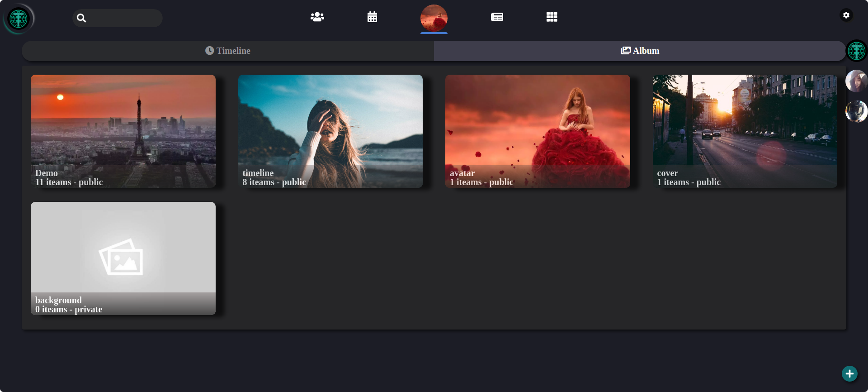The image size is (868, 392).
Task: Click the search magnifier icon
Action: 81,18
